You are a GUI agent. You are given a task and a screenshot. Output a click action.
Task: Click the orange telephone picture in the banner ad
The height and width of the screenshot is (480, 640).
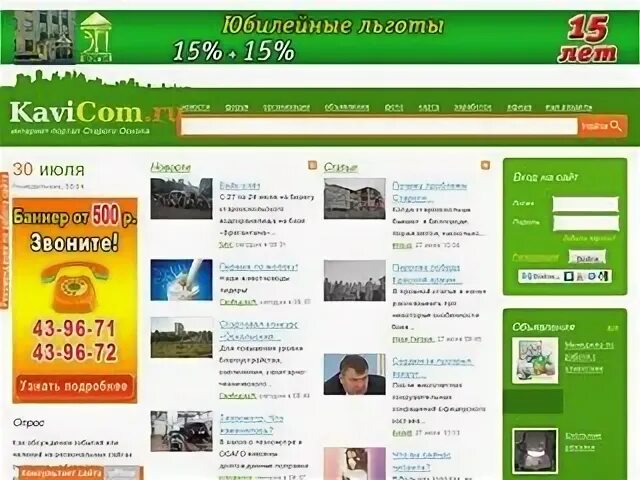click(x=75, y=287)
